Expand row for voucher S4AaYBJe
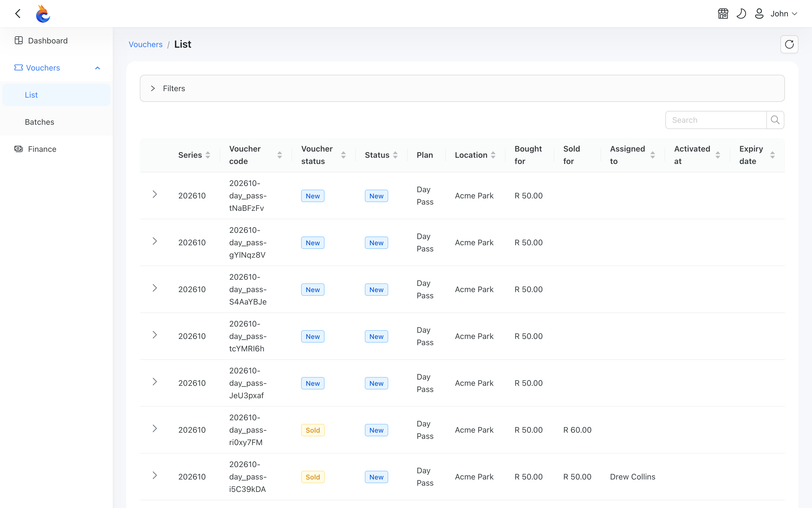This screenshot has width=812, height=508. click(155, 288)
